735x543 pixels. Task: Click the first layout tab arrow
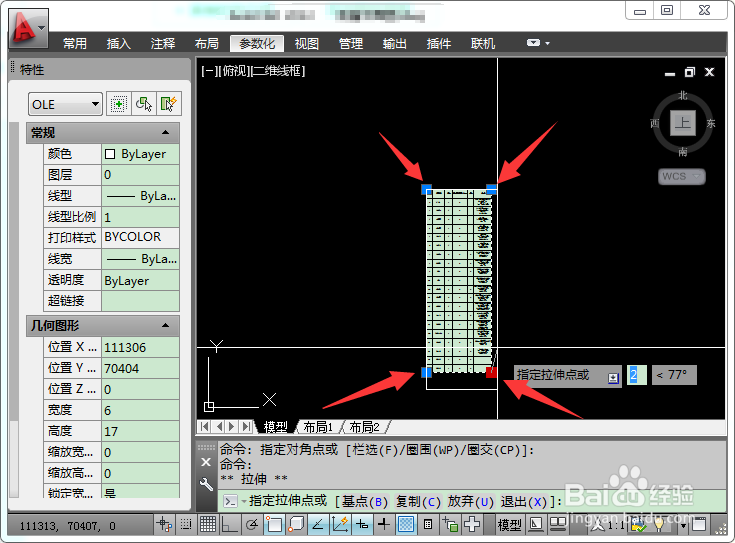[x=204, y=427]
